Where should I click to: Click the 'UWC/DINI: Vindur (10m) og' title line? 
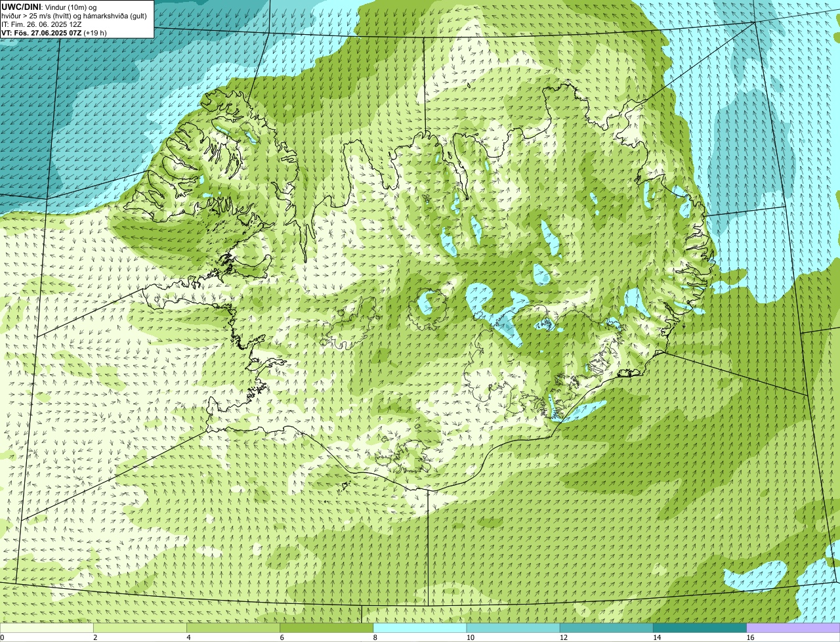coord(49,7)
